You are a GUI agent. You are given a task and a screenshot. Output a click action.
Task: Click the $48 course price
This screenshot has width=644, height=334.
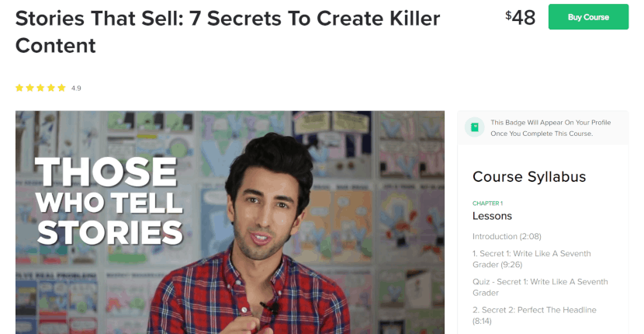point(521,18)
